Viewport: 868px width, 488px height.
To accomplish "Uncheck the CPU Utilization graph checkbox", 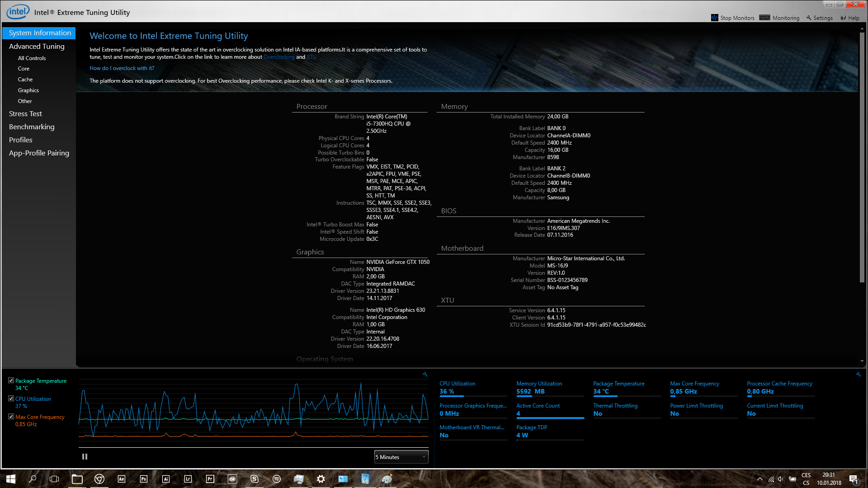I will (11, 399).
